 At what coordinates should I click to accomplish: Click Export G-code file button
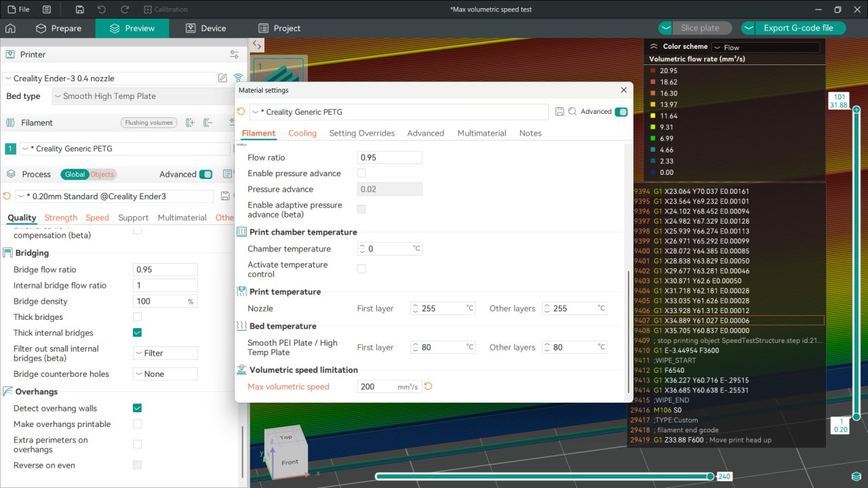point(800,28)
